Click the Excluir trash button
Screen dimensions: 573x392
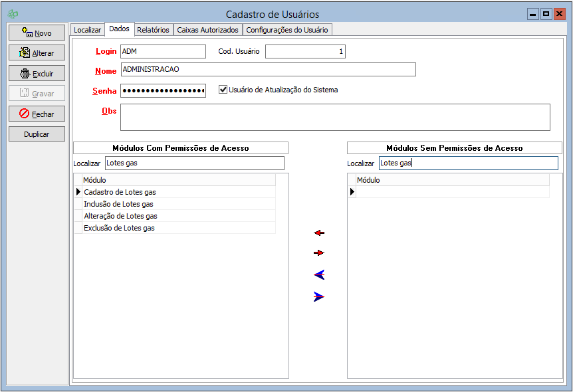pos(37,74)
